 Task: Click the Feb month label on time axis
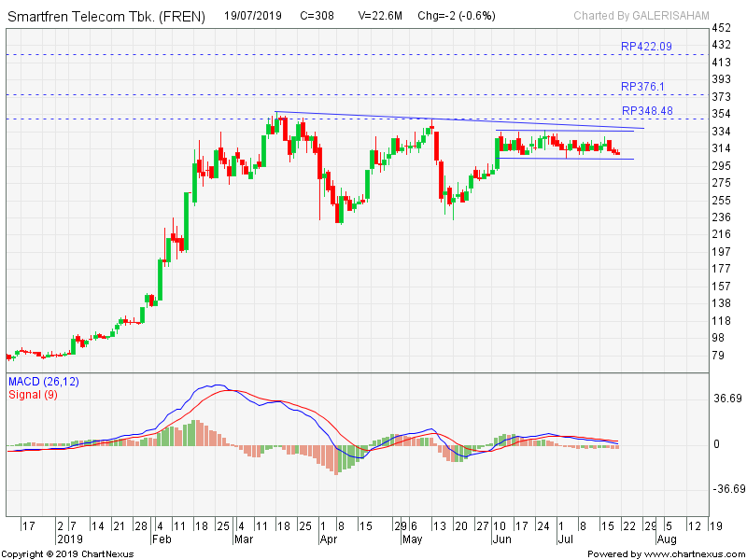(162, 539)
